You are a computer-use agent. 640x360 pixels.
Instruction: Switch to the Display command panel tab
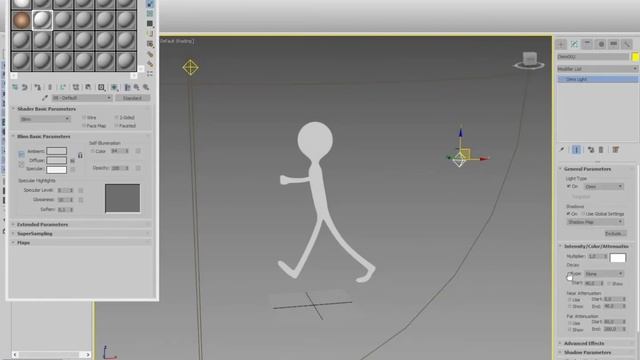[613, 44]
